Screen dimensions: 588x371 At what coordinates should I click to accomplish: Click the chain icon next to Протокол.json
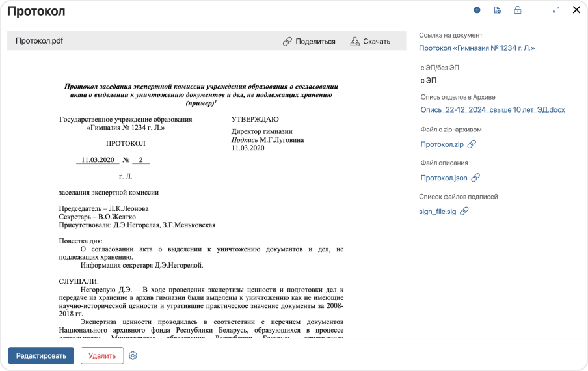pyautogui.click(x=475, y=178)
